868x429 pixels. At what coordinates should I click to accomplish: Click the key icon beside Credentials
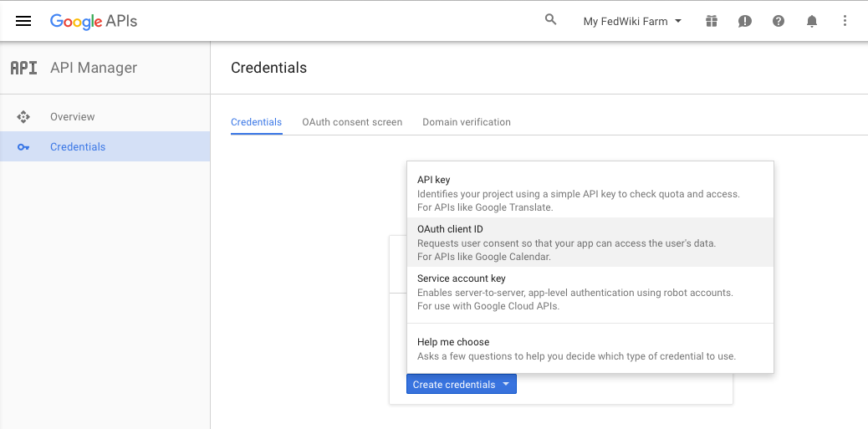coord(23,146)
